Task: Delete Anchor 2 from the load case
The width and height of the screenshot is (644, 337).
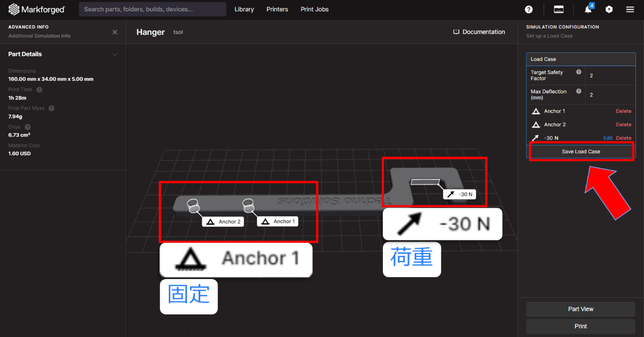Action: pos(623,124)
